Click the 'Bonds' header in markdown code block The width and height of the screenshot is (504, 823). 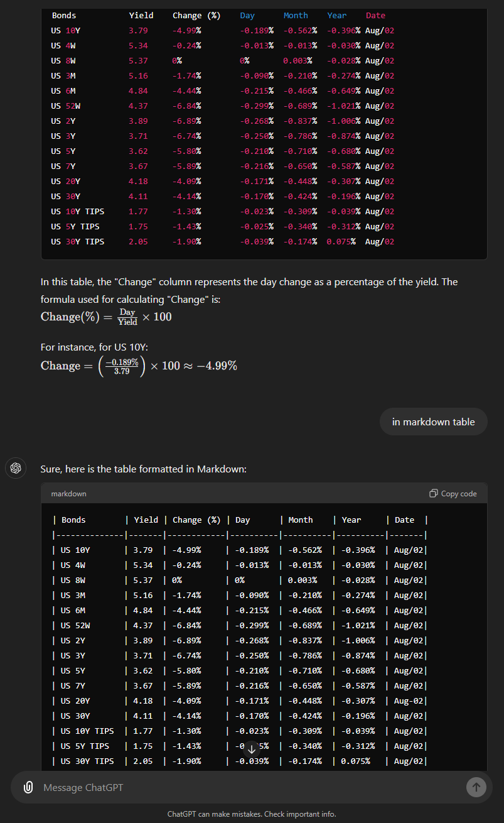point(73,520)
